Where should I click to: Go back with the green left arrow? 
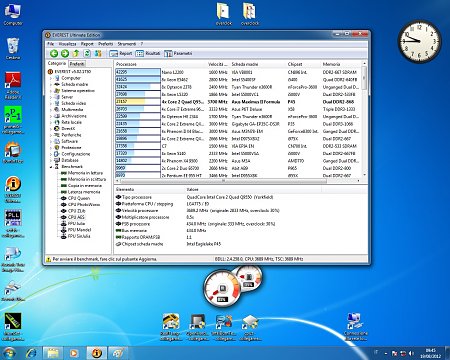click(54, 53)
